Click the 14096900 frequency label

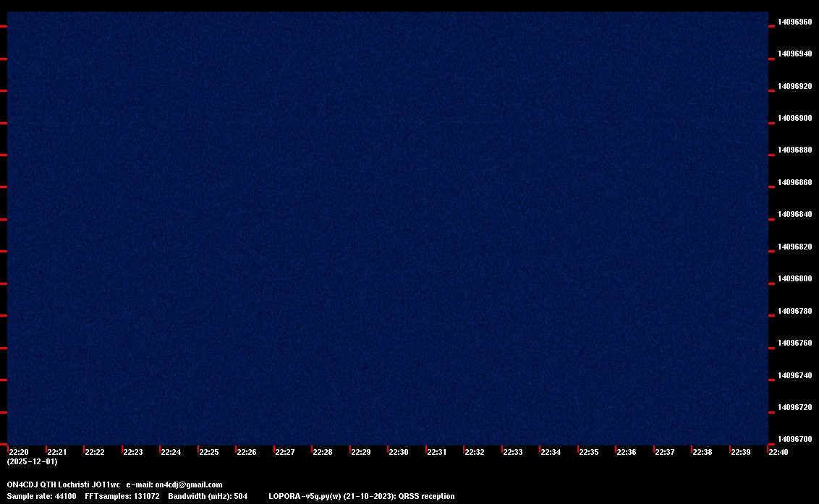click(794, 118)
